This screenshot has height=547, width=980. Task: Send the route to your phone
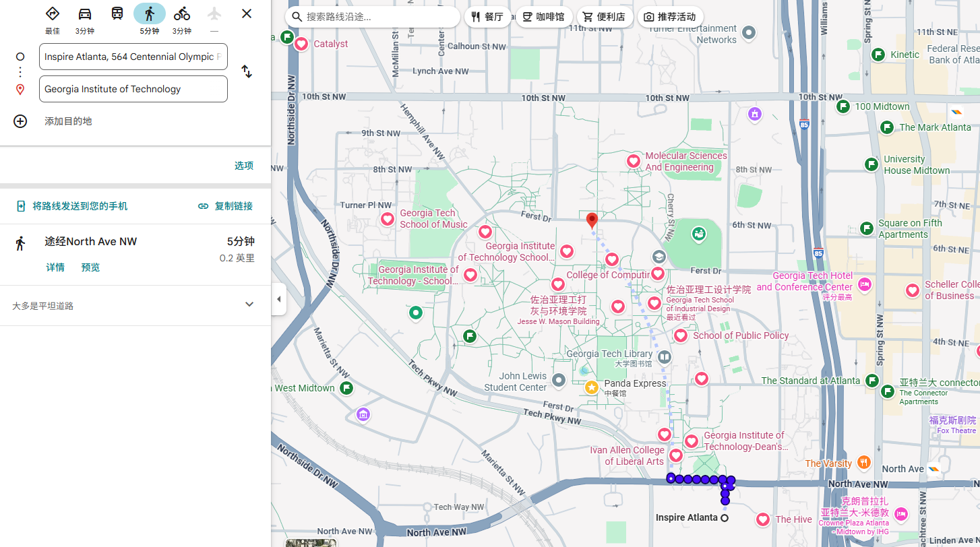point(72,206)
